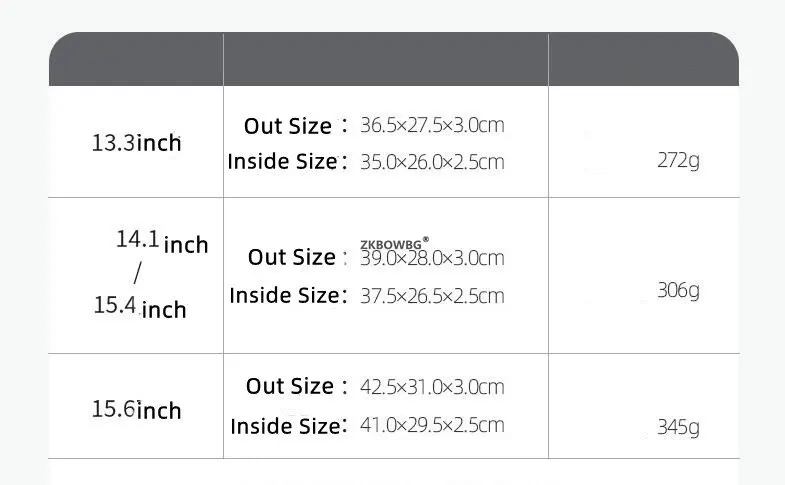Click the 37.5×26.5×2.5cm inside dimensions
The height and width of the screenshot is (485, 785).
[432, 296]
